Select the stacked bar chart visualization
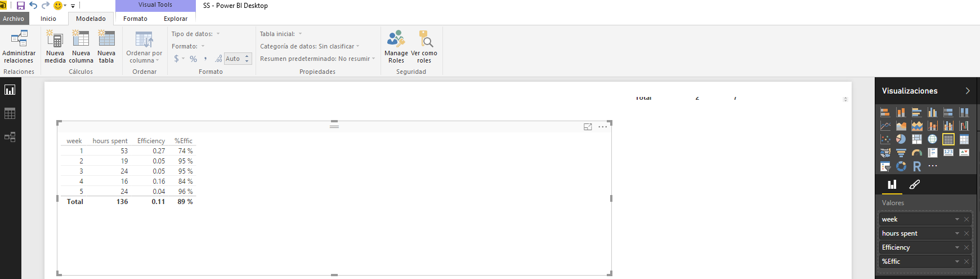This screenshot has height=279, width=980. [x=885, y=112]
